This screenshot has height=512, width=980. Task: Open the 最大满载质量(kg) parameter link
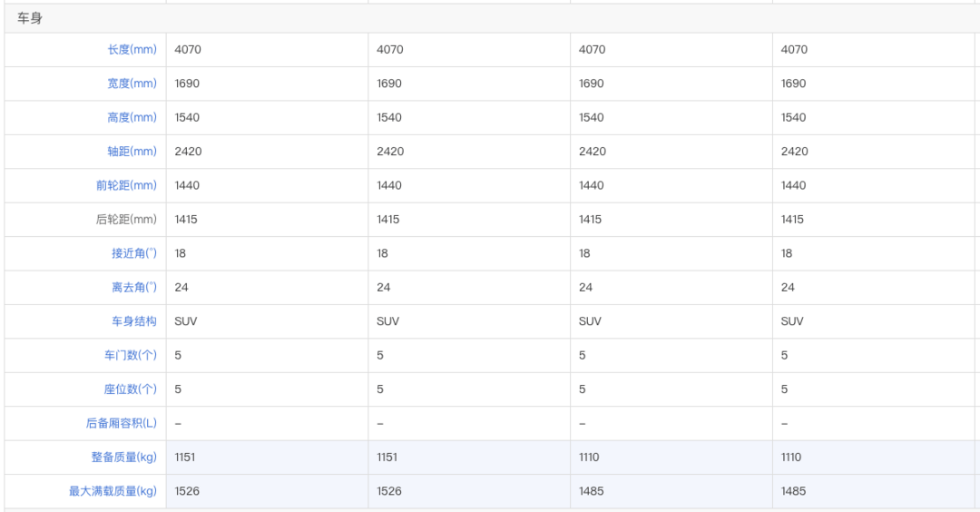tap(113, 491)
